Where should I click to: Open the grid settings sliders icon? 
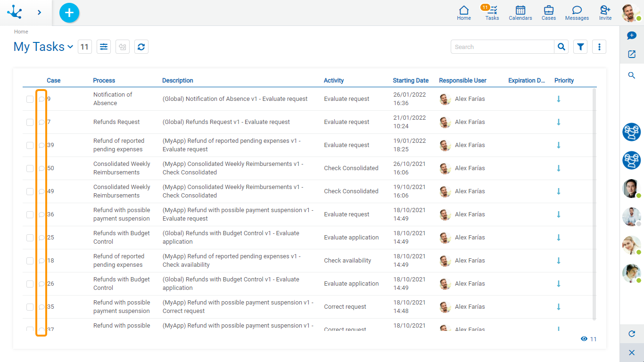[104, 47]
